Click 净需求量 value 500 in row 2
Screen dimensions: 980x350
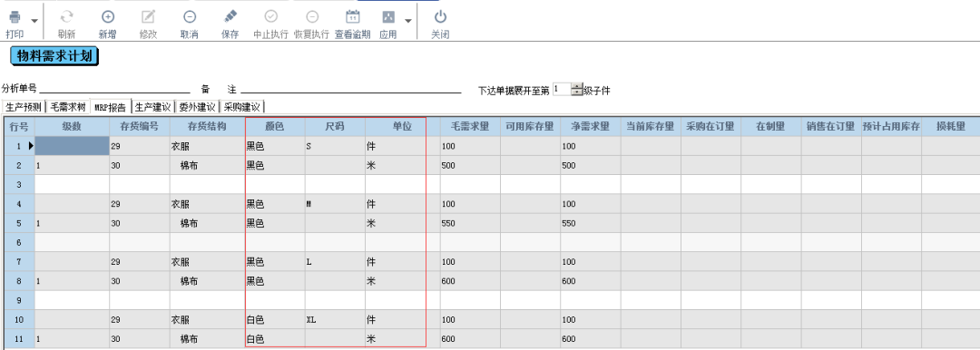(x=590, y=166)
